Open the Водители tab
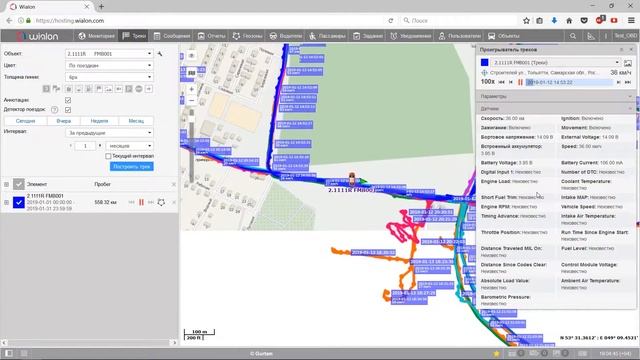 (286, 36)
